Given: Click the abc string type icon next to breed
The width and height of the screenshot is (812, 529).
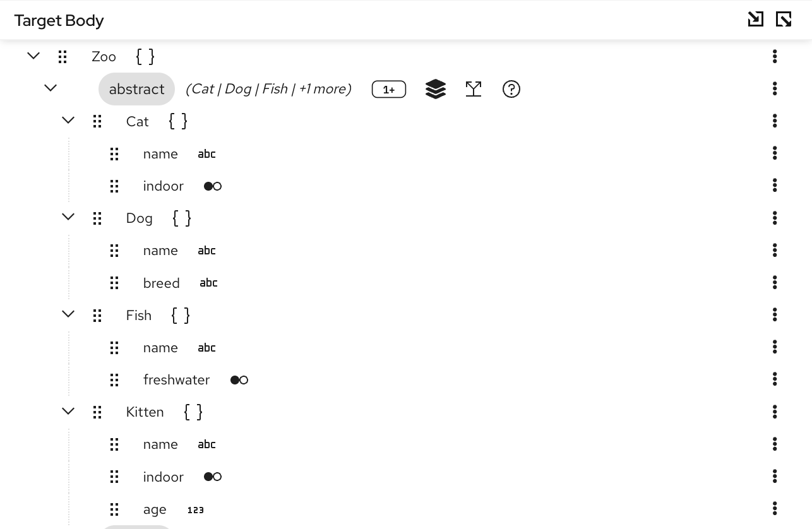Looking at the screenshot, I should [x=209, y=283].
